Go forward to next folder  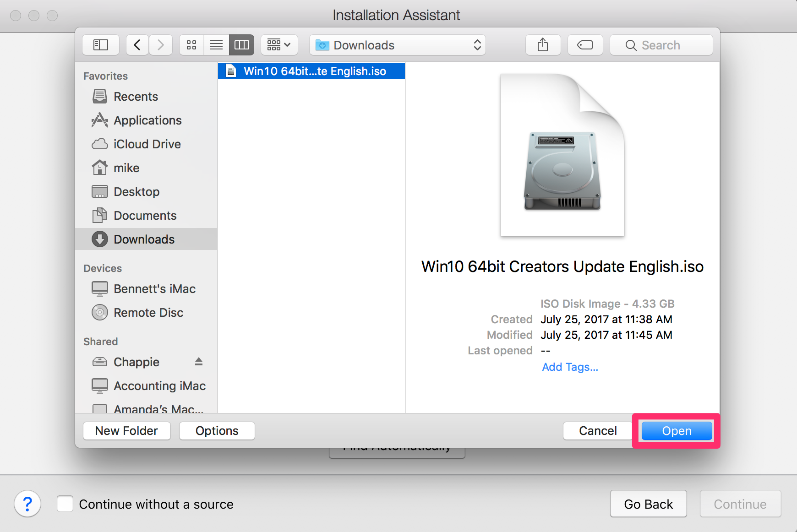click(x=160, y=45)
